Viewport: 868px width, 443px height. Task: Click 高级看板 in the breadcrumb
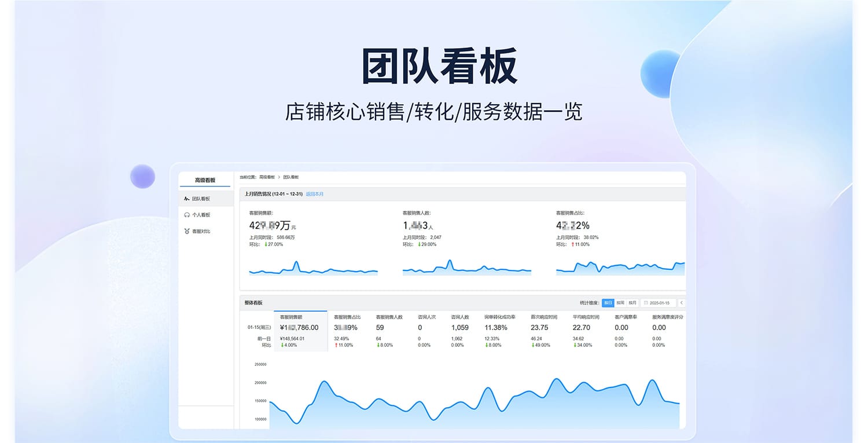267,177
